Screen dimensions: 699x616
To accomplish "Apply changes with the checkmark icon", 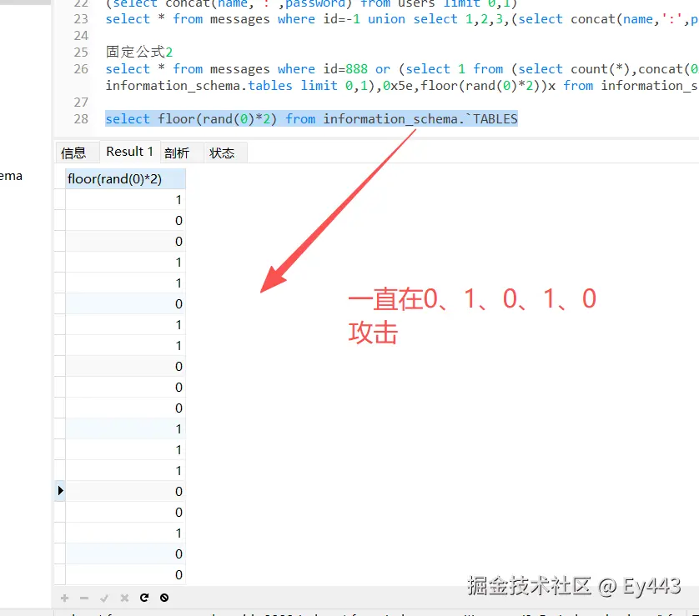I will (x=104, y=598).
